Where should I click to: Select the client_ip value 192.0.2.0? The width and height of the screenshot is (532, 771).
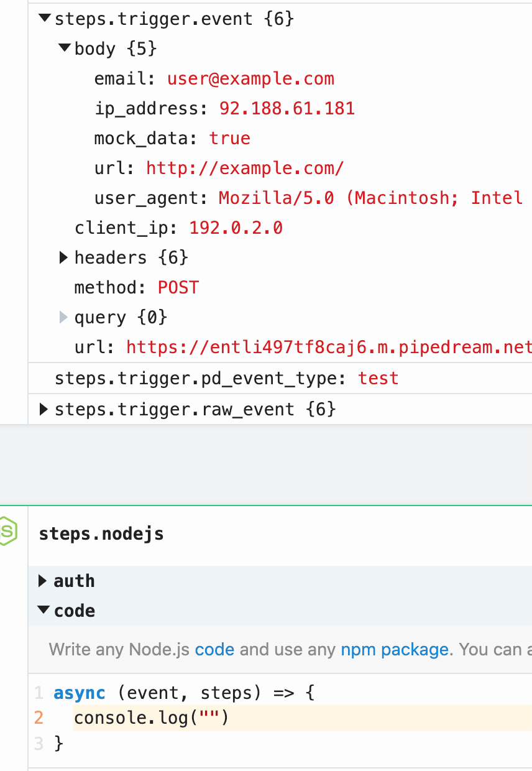(x=236, y=228)
